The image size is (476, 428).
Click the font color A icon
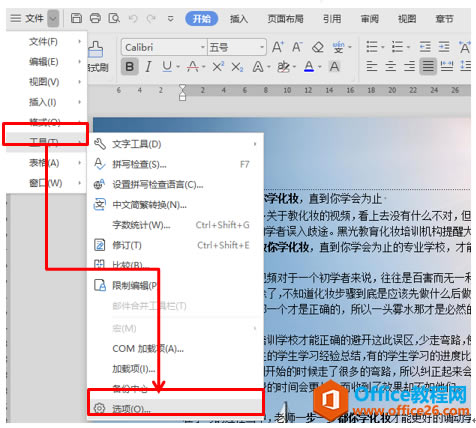(x=309, y=67)
